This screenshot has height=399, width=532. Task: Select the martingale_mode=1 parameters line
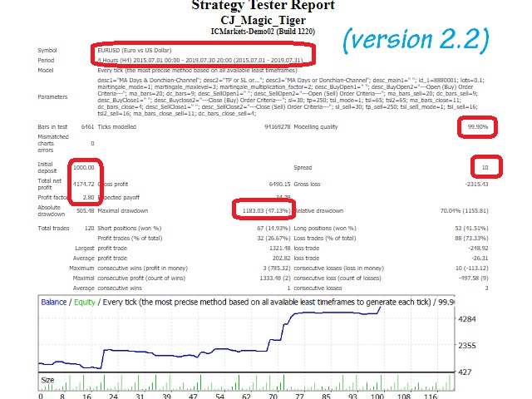click(285, 86)
